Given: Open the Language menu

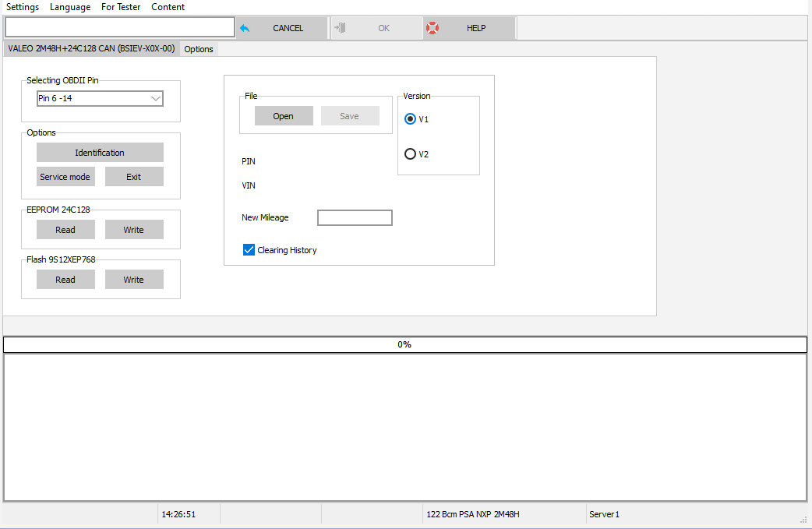Looking at the screenshot, I should coord(70,7).
